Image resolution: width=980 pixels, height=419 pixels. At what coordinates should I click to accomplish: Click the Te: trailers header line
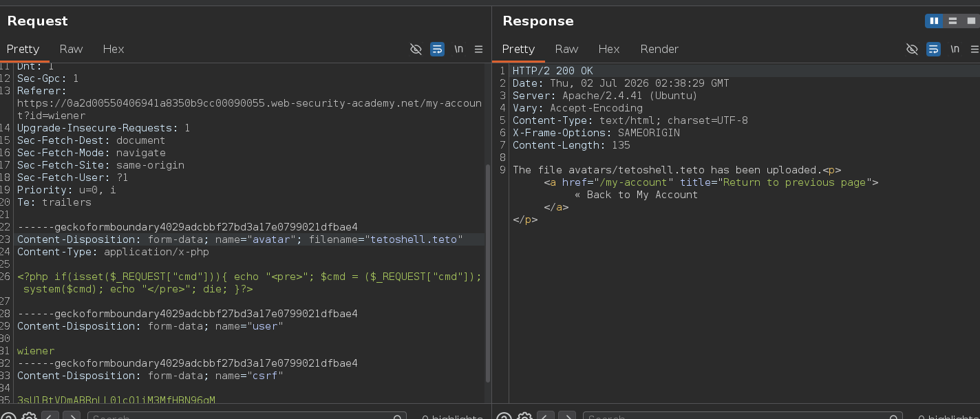tap(54, 202)
